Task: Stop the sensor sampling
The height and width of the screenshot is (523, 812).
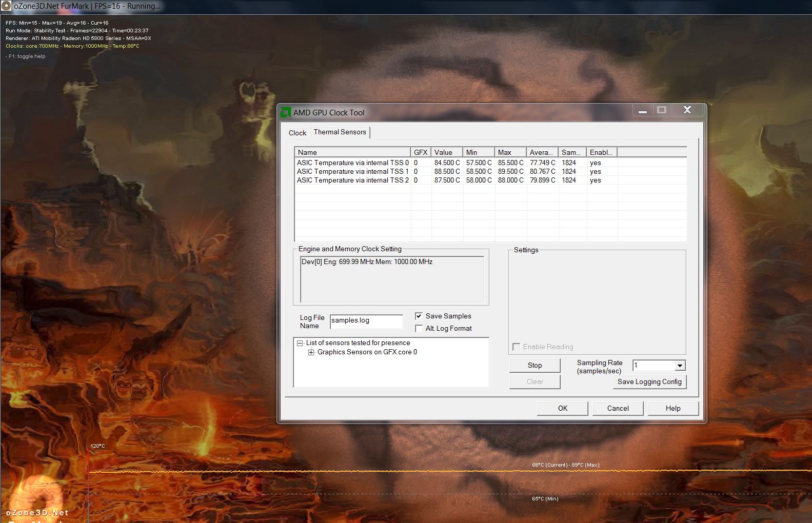Action: pyautogui.click(x=535, y=365)
